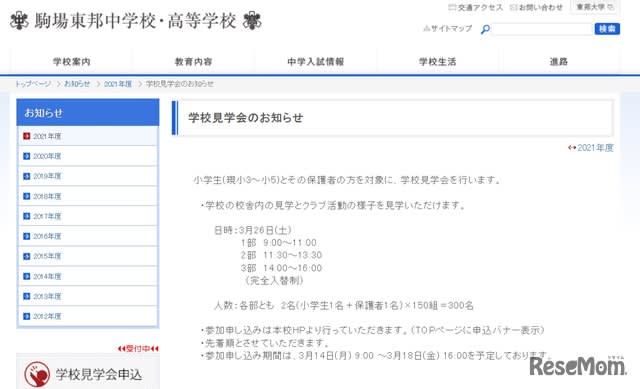Select 2017年度 in sidebar list

[88, 216]
